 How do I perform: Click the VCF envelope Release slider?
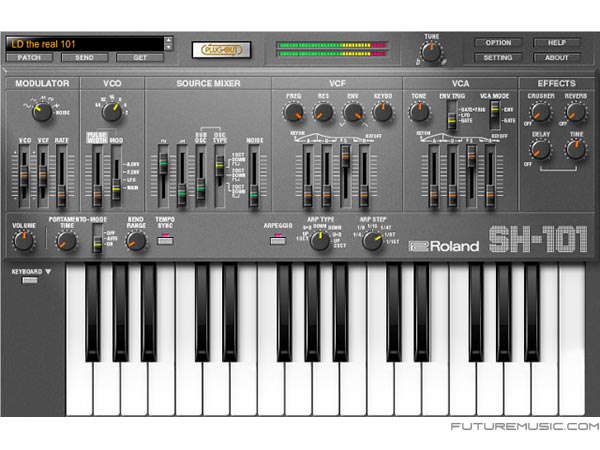364,177
